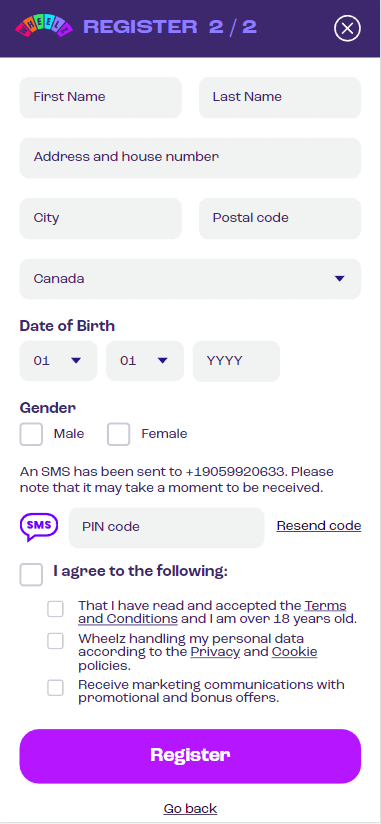Expand the birth day dropdown
381x824 pixels.
tap(58, 361)
